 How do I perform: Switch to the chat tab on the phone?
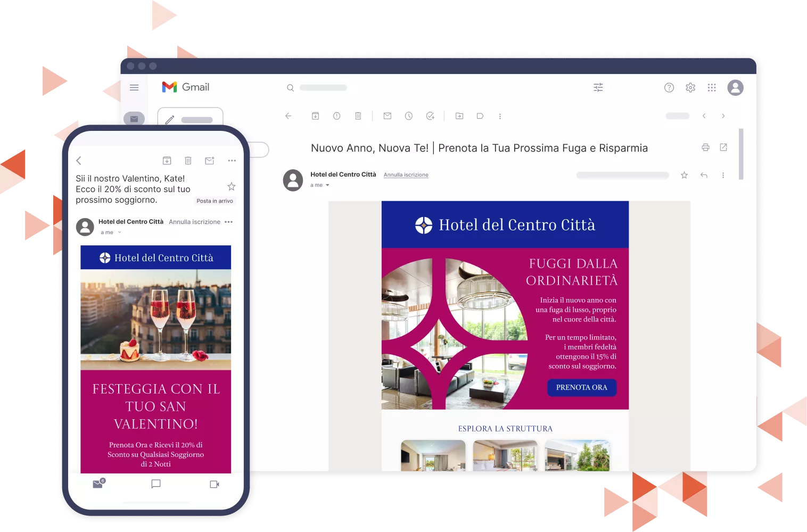pyautogui.click(x=155, y=484)
